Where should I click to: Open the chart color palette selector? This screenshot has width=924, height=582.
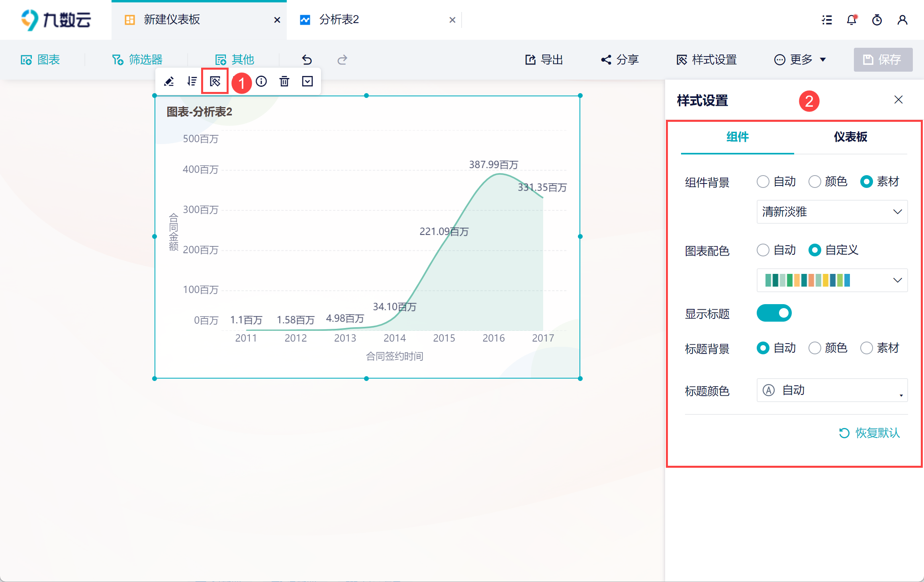click(832, 280)
